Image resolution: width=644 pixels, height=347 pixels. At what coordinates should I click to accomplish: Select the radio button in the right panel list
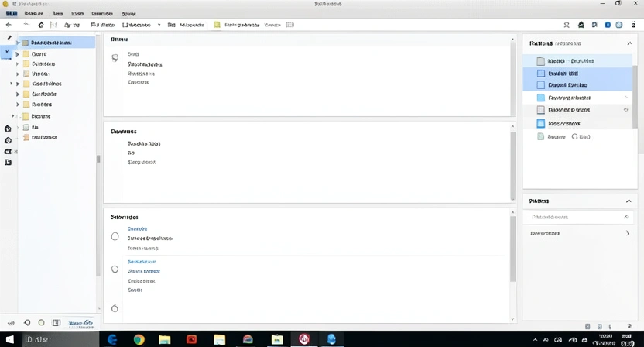click(574, 136)
